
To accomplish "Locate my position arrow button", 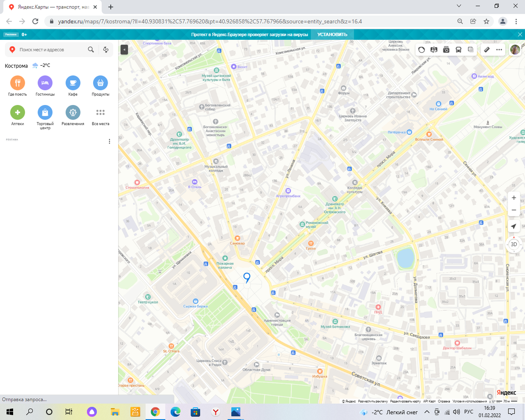I will [514, 226].
